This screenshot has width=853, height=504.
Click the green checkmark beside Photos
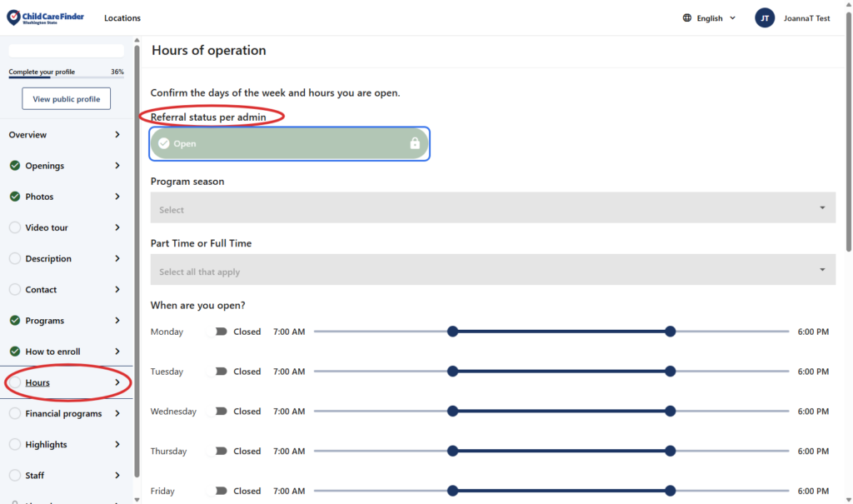[x=15, y=197]
